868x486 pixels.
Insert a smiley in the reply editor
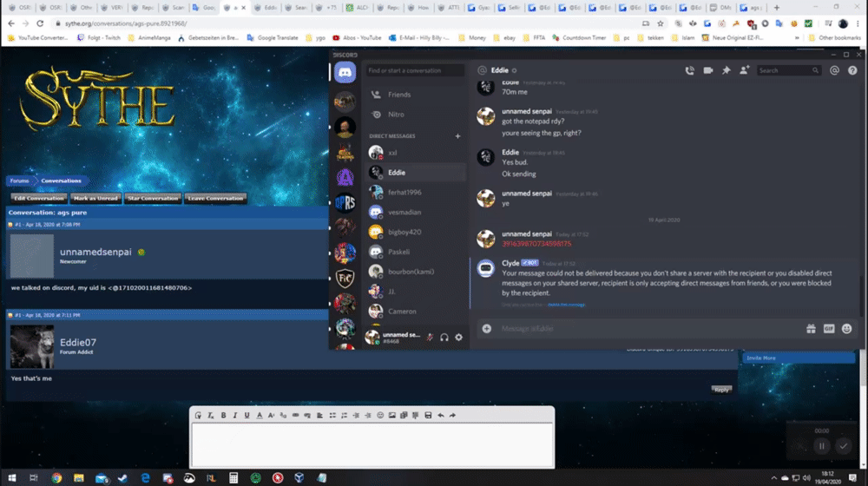[380, 415]
